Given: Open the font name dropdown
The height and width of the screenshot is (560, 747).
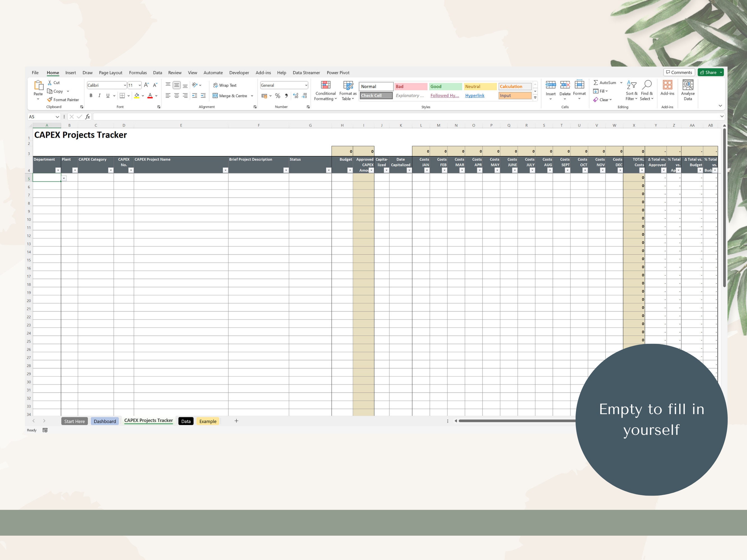Looking at the screenshot, I should [x=125, y=85].
